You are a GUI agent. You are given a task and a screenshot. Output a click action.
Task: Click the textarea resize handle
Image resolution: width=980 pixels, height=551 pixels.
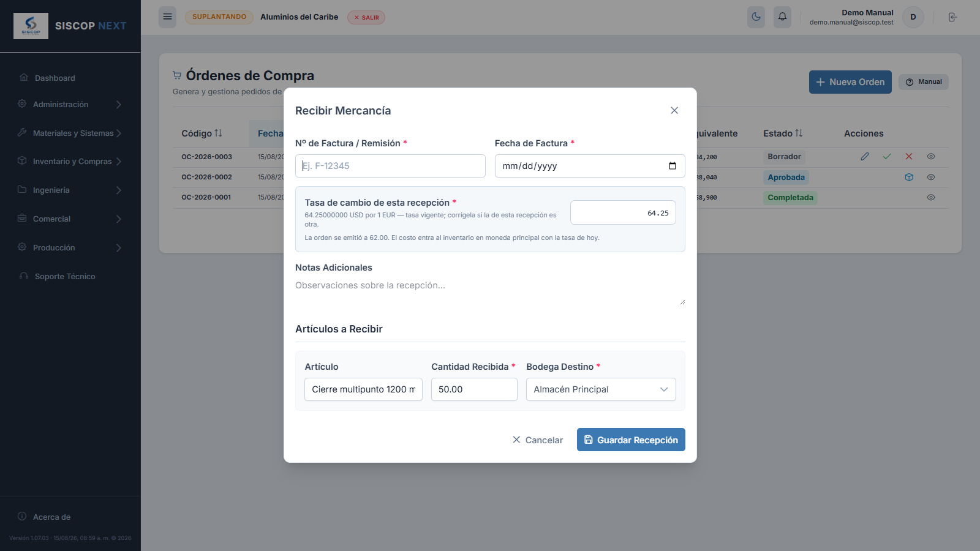pos(682,301)
